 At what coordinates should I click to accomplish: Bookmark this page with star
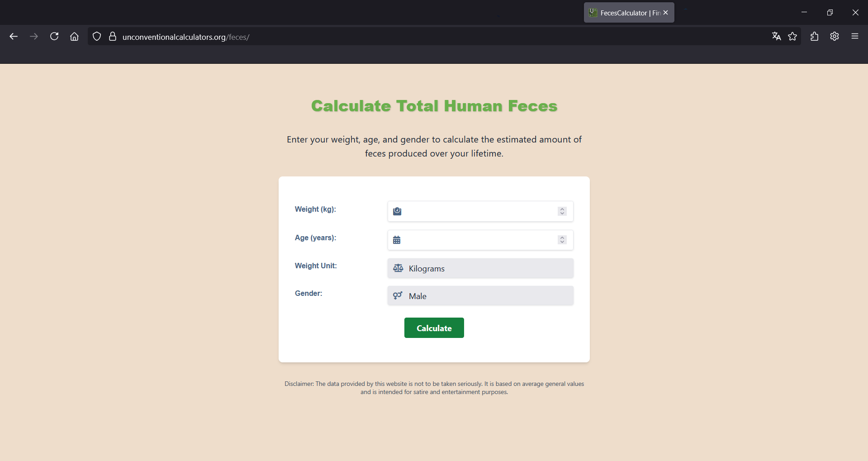click(792, 37)
